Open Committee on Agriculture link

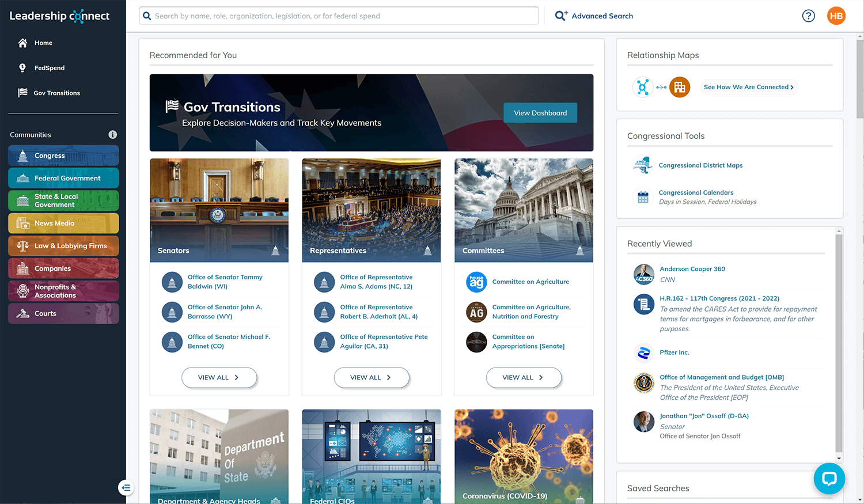pos(530,282)
